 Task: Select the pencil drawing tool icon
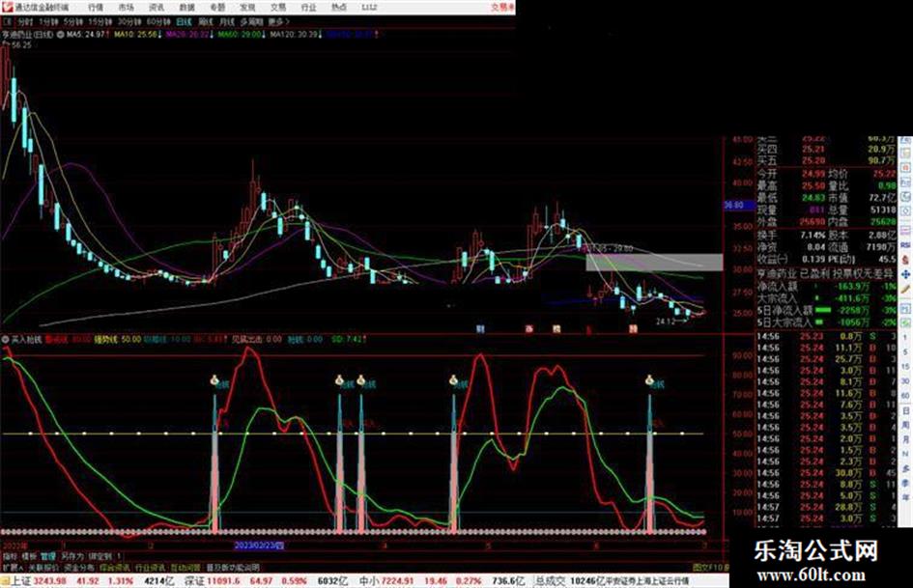tap(905, 289)
